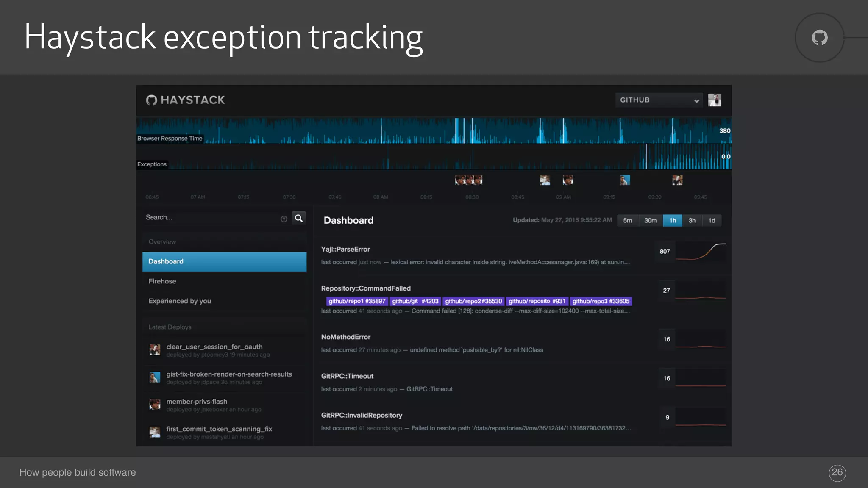Click the search magnifier icon
This screenshot has width=868, height=488.
pyautogui.click(x=299, y=218)
